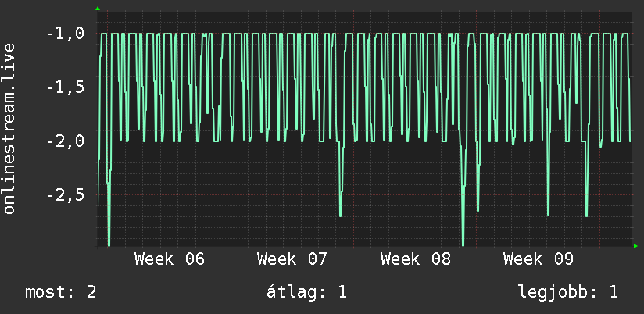Click the 'legjobb: 1' statistic
Screen dimensions: 644x314
pyautogui.click(x=568, y=292)
